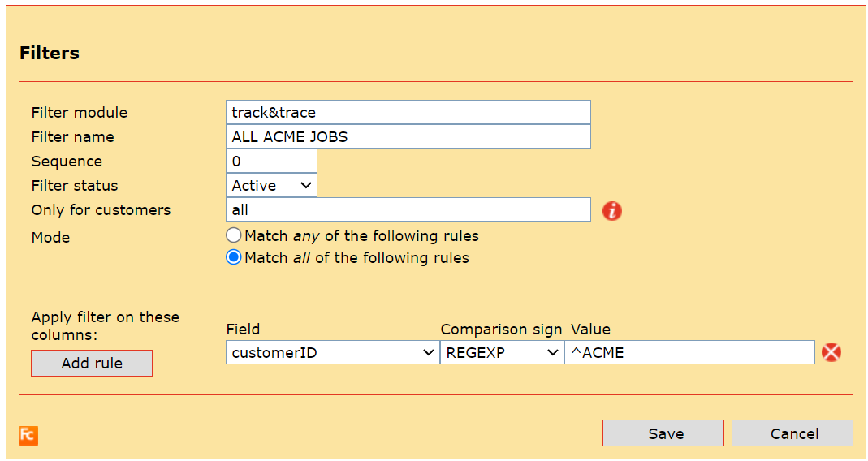
Task: Expand the Field dropdown showing customerID
Action: [x=332, y=353]
